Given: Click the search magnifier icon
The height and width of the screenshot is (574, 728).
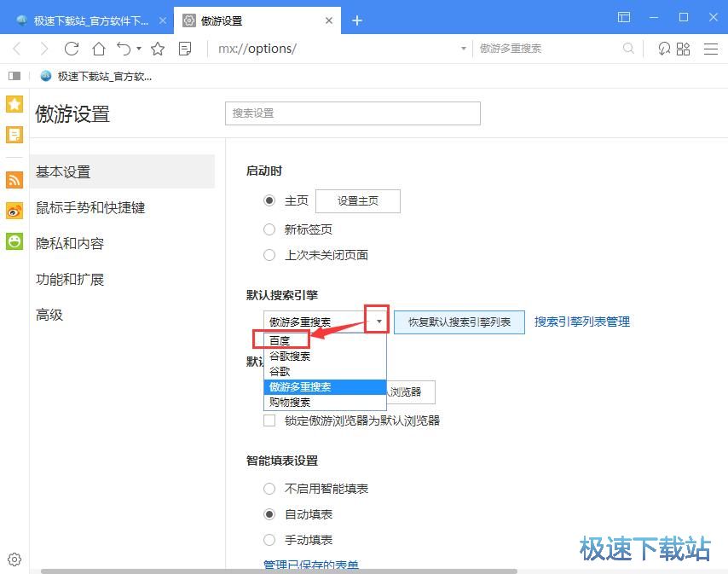Looking at the screenshot, I should [628, 48].
